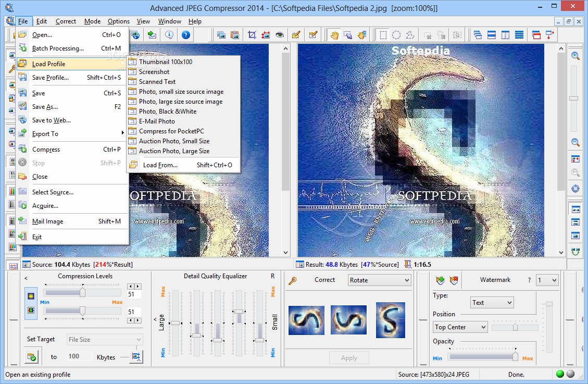Click the upper compression value 51 field

click(134, 294)
